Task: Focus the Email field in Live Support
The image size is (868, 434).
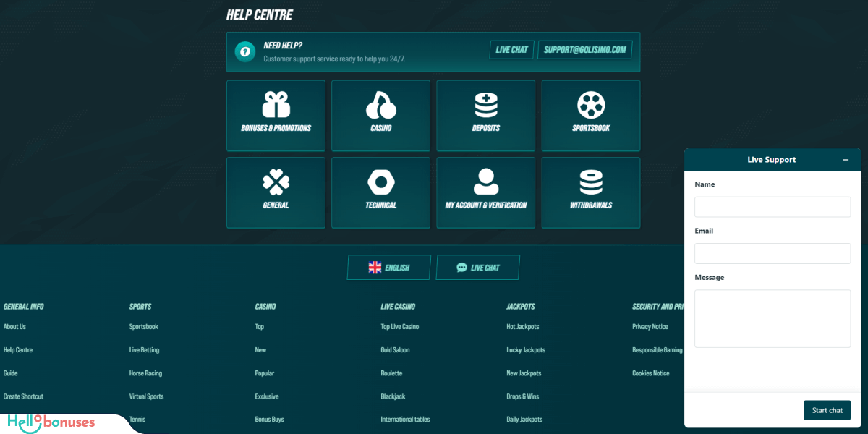Action: point(773,253)
